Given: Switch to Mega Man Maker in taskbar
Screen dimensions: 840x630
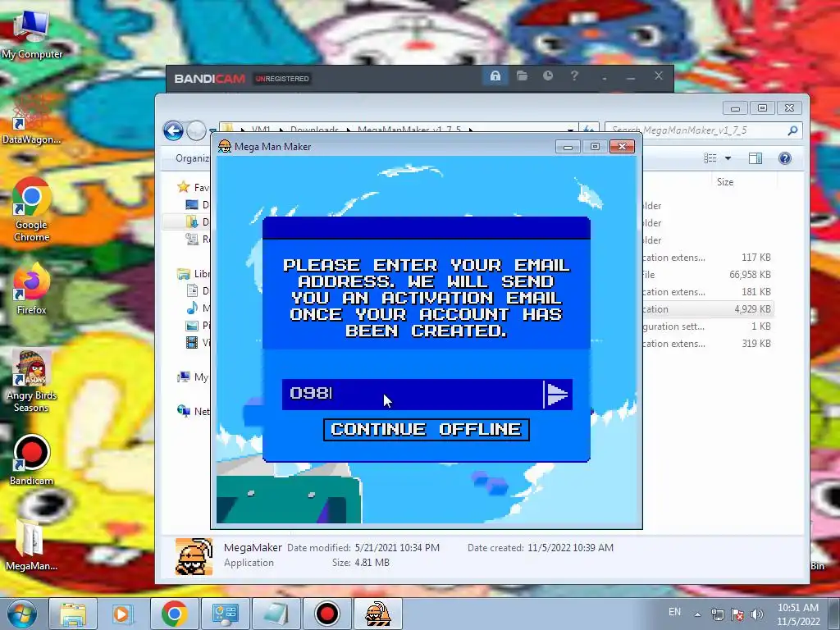Looking at the screenshot, I should (x=377, y=614).
